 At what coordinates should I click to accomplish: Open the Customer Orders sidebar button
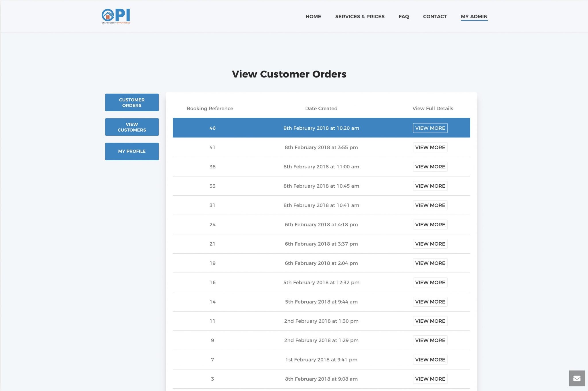pyautogui.click(x=132, y=102)
